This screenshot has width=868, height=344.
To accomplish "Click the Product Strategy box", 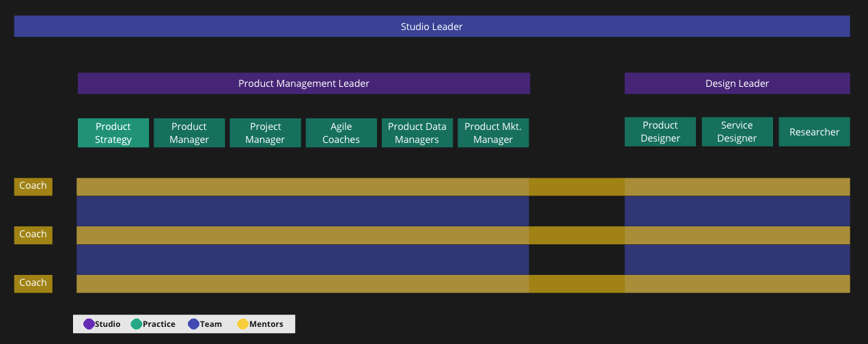I will pyautogui.click(x=113, y=133).
